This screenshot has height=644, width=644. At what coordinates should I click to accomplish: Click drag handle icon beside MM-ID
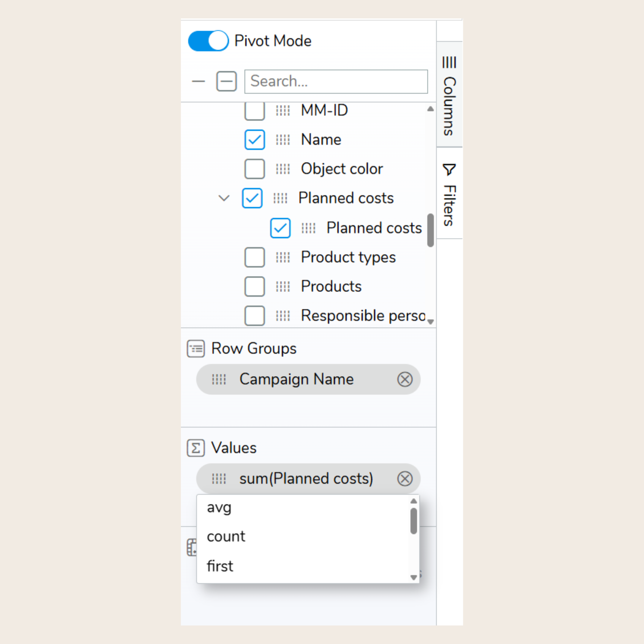click(x=283, y=110)
